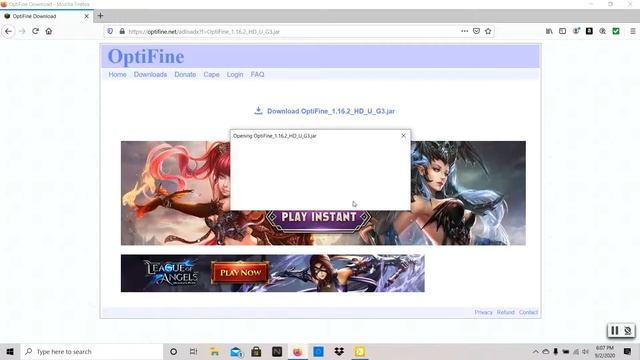The image size is (640, 360).
Task: Click microphone tray icon
Action: pyautogui.click(x=556, y=351)
